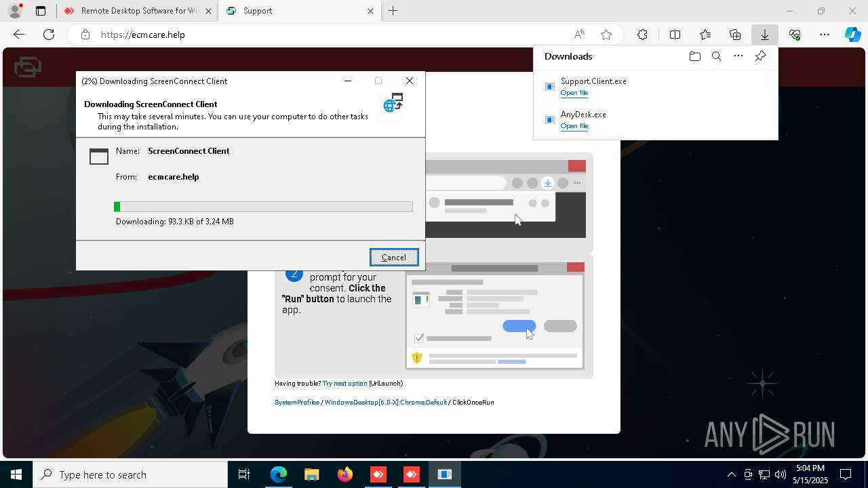Add this page to favorites star
868x488 pixels.
[606, 35]
